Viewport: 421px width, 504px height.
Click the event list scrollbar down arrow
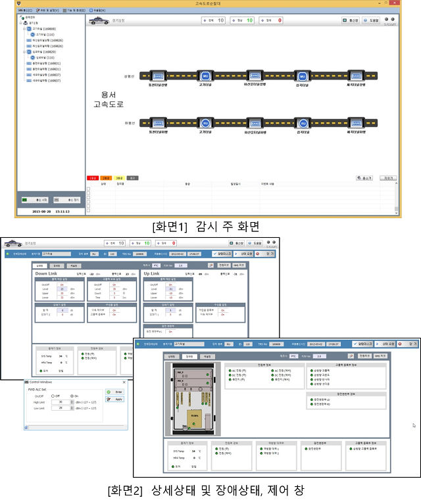coord(396,213)
